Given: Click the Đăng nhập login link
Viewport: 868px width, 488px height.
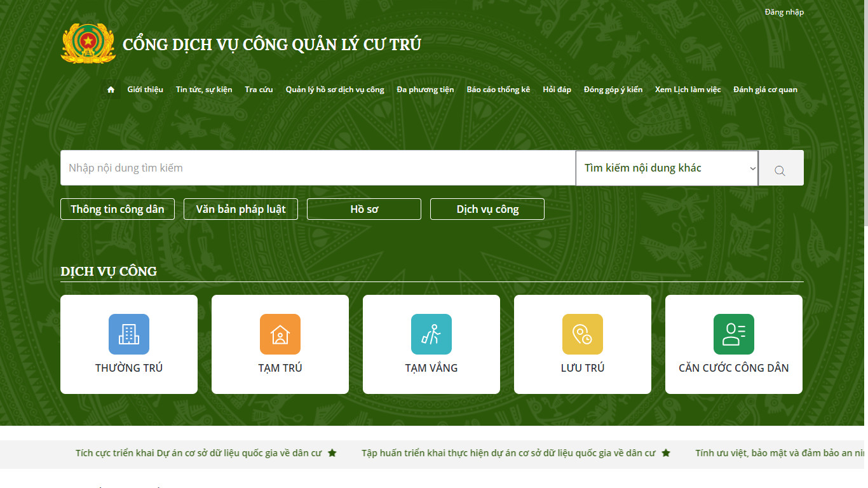Looking at the screenshot, I should click(784, 12).
